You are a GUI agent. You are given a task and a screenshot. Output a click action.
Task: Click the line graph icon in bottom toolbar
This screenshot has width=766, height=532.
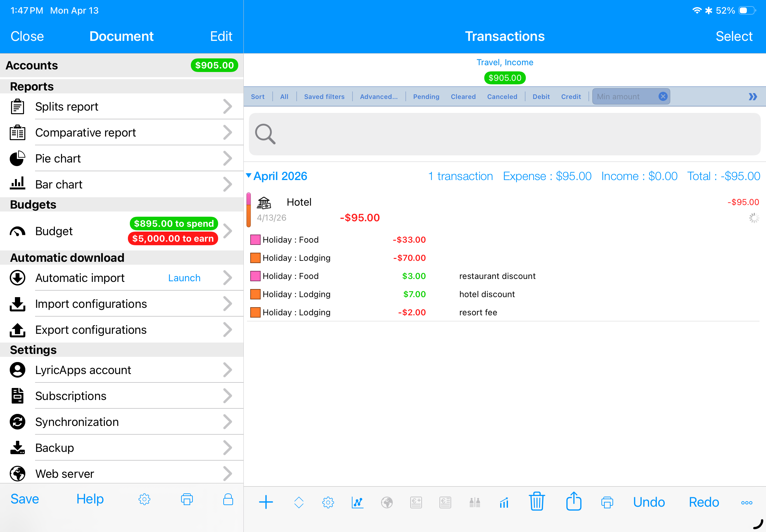click(x=357, y=502)
